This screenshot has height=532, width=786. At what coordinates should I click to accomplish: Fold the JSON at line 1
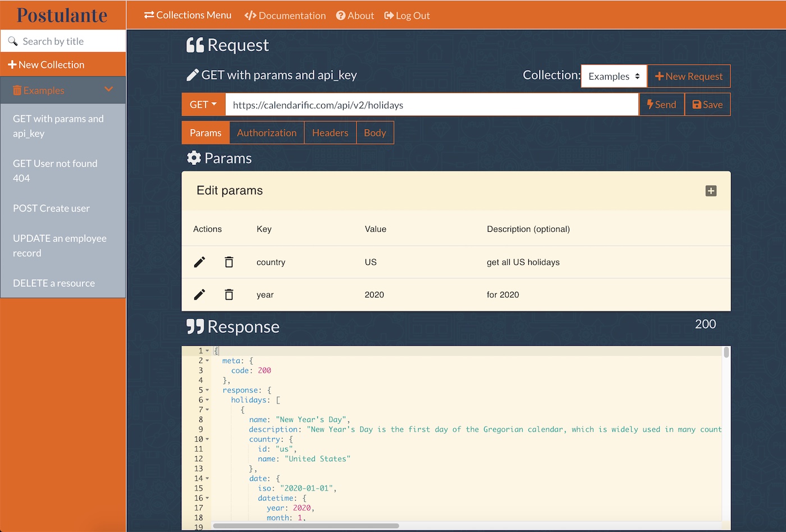pos(207,351)
